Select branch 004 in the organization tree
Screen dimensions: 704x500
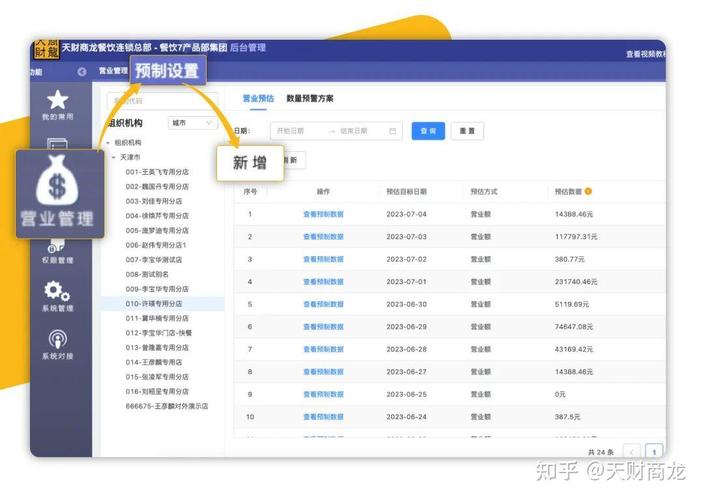tap(157, 215)
